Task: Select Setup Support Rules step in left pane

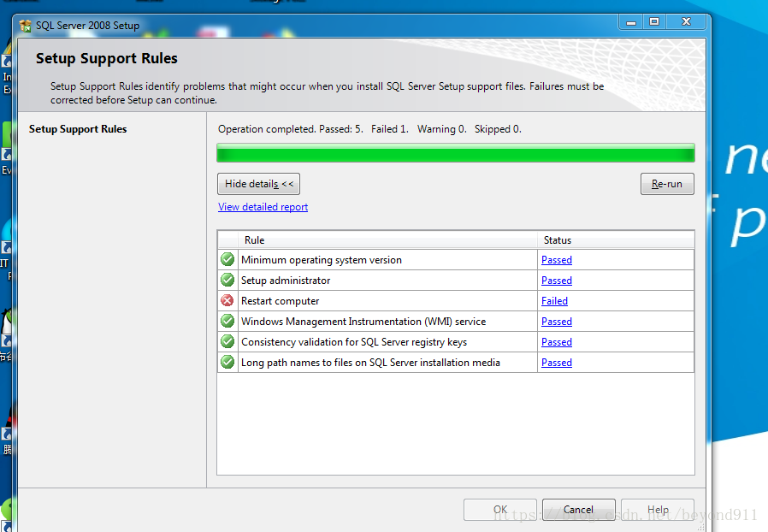Action: pos(78,129)
